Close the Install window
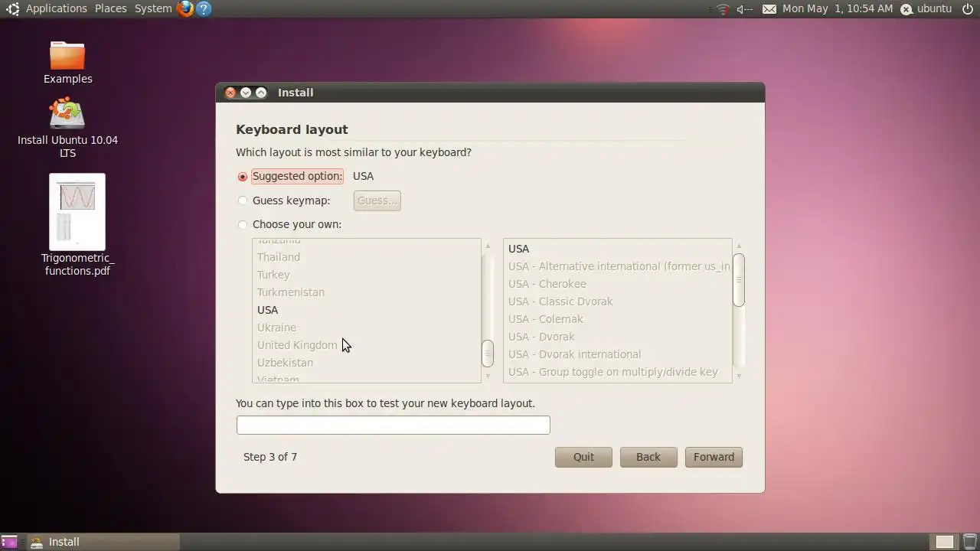The height and width of the screenshot is (551, 980). coord(230,93)
